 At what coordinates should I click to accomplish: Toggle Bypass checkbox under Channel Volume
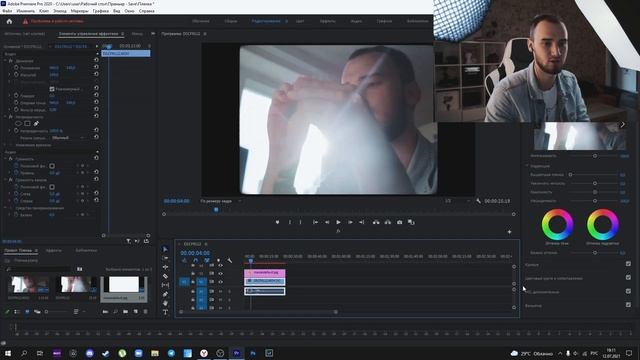point(52,187)
